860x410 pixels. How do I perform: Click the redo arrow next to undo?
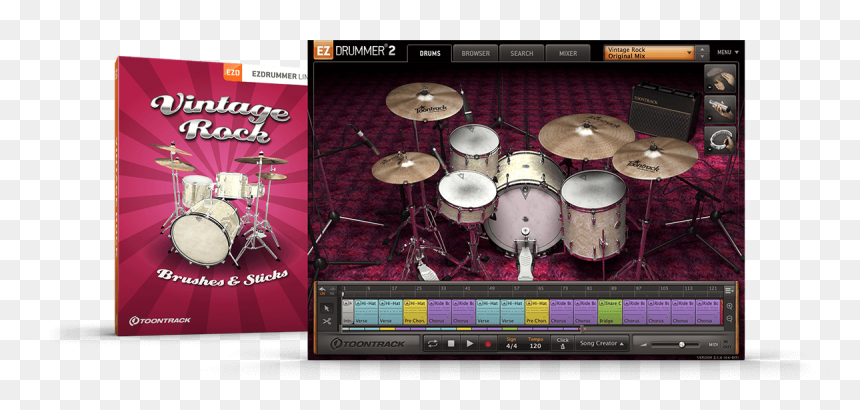coord(331,289)
